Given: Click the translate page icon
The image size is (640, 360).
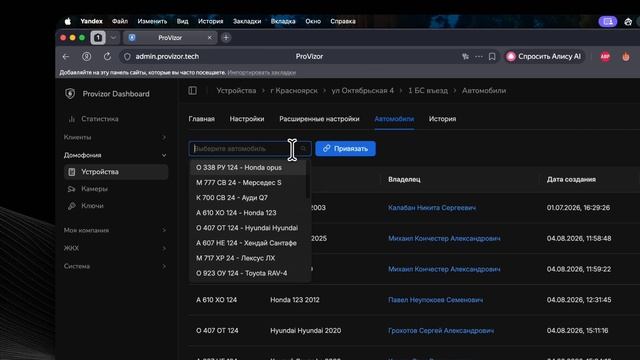Looking at the screenshot, I should (465, 57).
